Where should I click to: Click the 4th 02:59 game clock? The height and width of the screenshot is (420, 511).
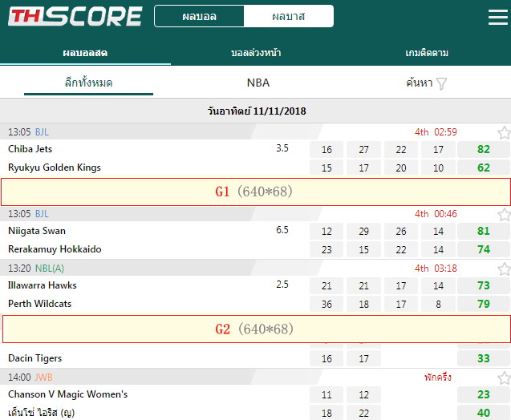point(436,132)
